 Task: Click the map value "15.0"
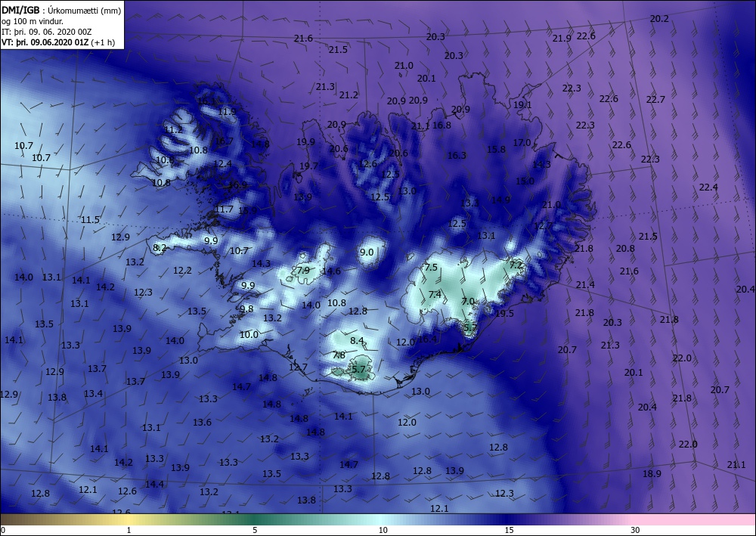[x=525, y=181]
